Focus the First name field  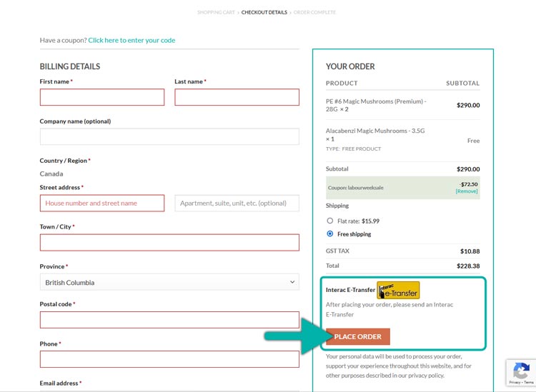[101, 97]
